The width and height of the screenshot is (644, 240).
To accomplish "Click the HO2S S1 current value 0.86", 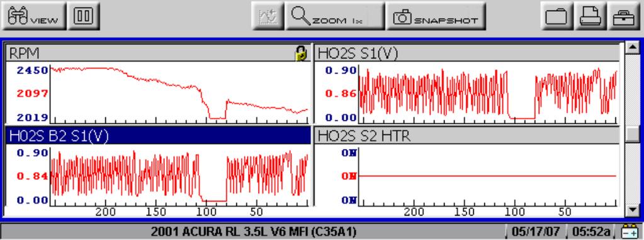I will pos(341,94).
